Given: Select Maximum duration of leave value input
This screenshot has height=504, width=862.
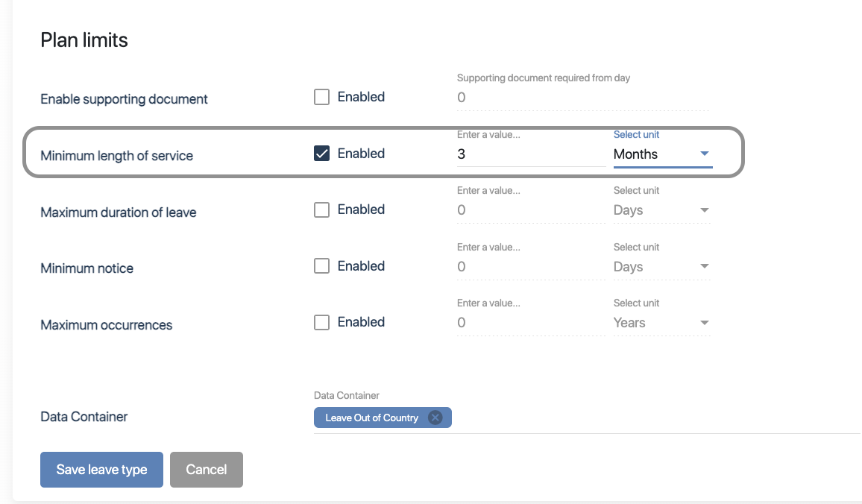Looking at the screenshot, I should pos(529,211).
